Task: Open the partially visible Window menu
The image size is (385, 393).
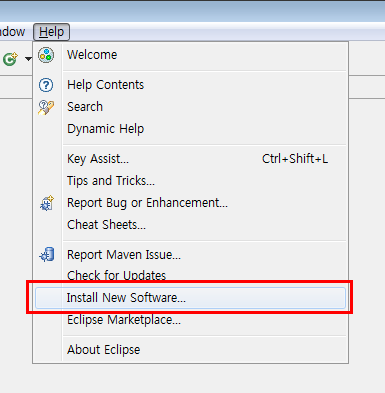Action: click(x=12, y=32)
